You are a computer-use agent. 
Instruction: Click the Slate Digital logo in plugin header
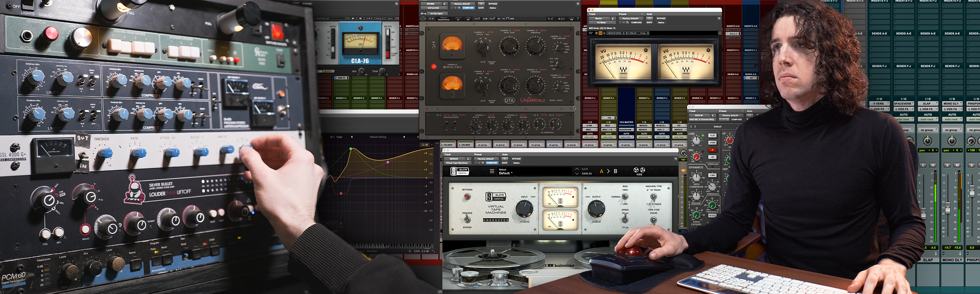460,171
